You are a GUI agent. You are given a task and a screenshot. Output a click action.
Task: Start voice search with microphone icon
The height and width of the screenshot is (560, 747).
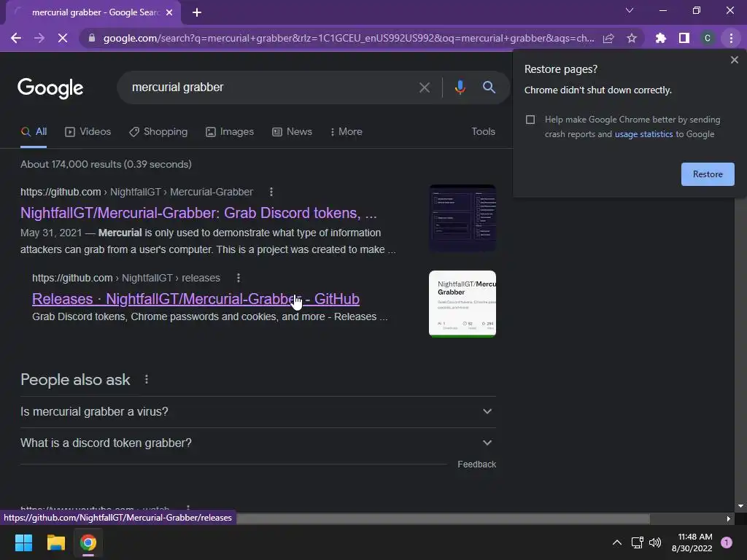pos(460,87)
